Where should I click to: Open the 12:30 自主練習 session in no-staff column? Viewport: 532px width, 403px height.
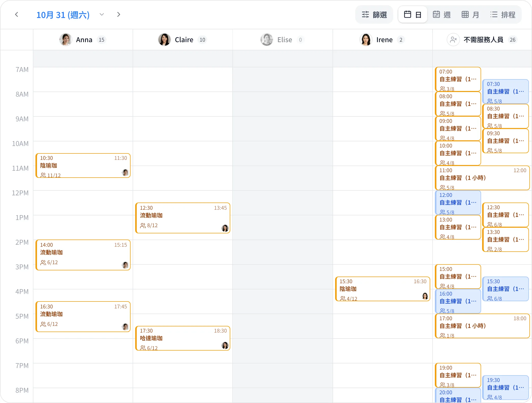point(506,215)
